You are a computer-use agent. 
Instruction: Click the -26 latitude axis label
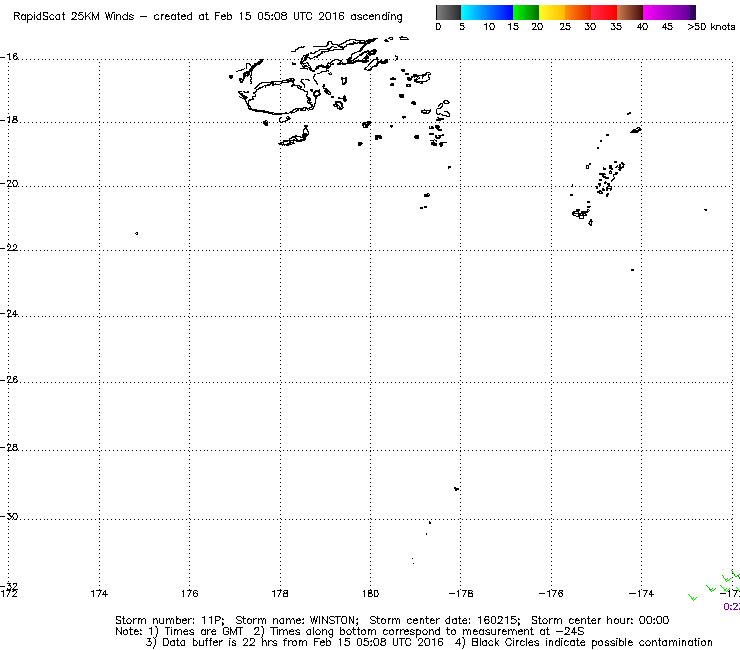(x=9, y=380)
